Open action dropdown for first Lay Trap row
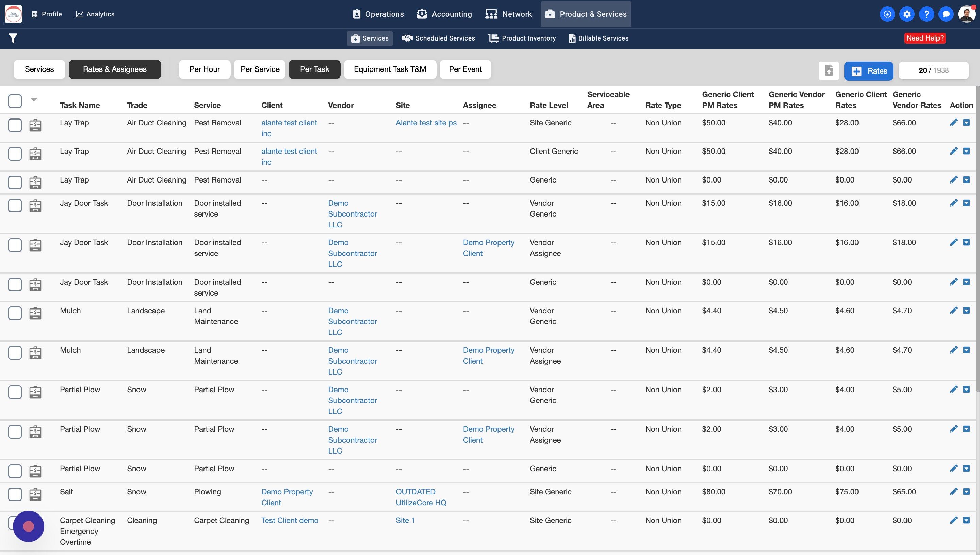This screenshot has width=980, height=555. coord(966,123)
